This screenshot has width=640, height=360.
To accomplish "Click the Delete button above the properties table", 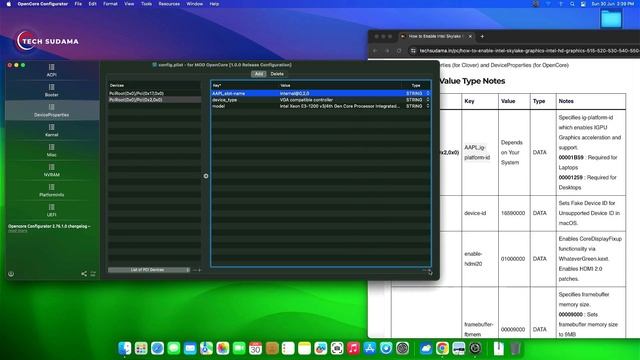I will pos(277,74).
